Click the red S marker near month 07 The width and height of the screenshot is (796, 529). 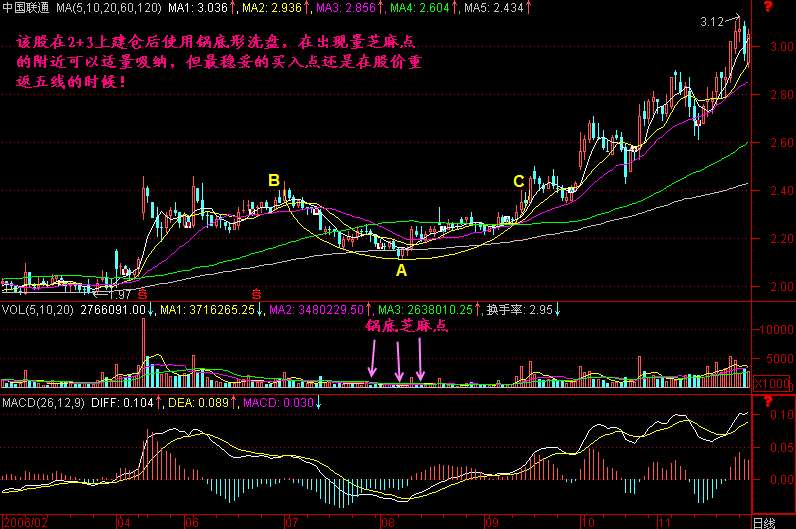(x=256, y=293)
